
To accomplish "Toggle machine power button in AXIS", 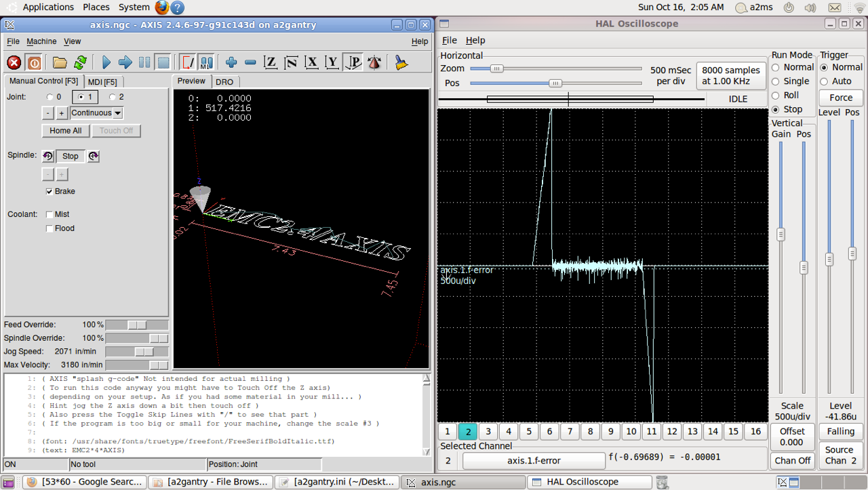I will tap(33, 62).
